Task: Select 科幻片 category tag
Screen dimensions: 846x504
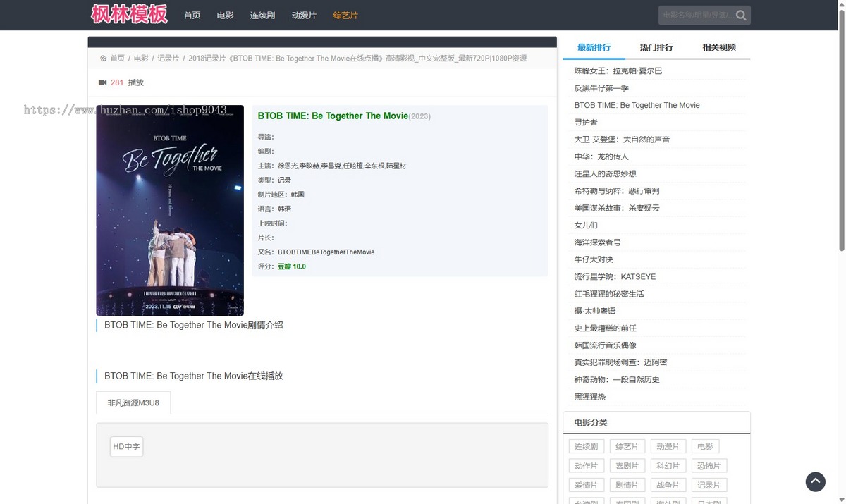Action: coord(668,466)
